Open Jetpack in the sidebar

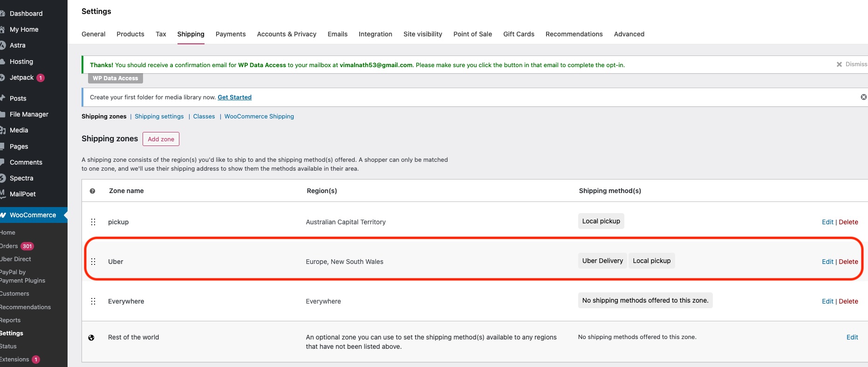pos(22,77)
